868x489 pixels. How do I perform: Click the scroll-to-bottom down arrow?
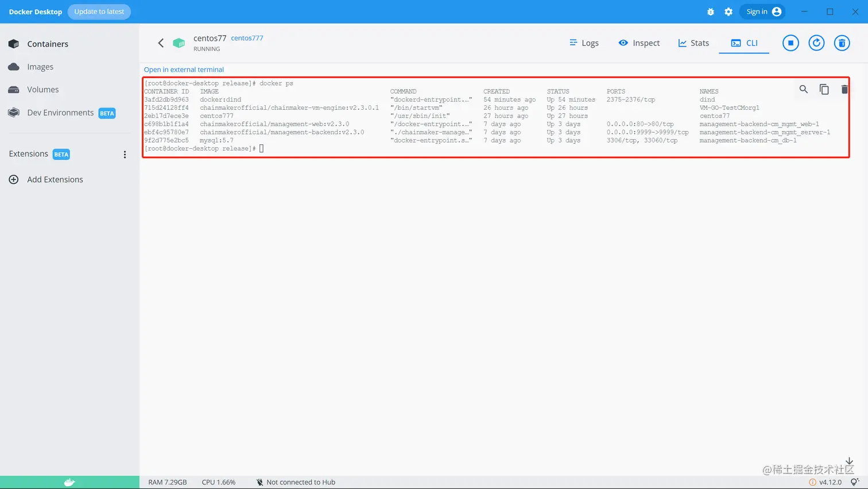(849, 461)
